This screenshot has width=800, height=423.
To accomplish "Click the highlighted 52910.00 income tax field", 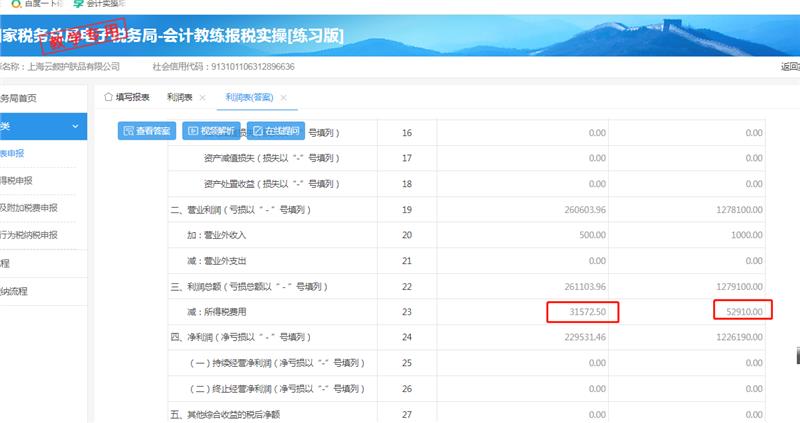I will pos(745,311).
